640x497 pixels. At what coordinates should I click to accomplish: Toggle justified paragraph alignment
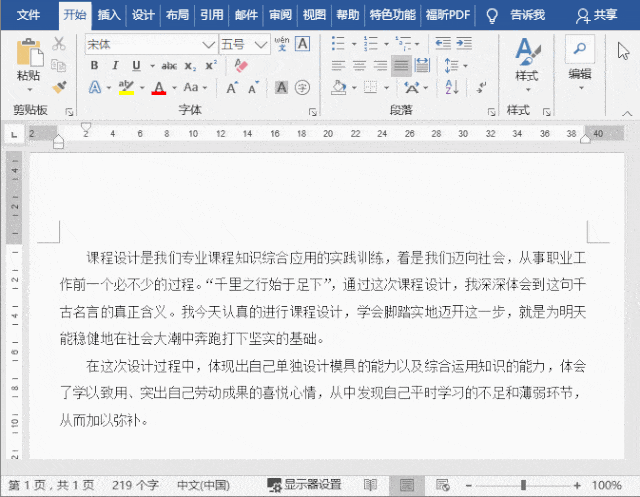pyautogui.click(x=401, y=65)
